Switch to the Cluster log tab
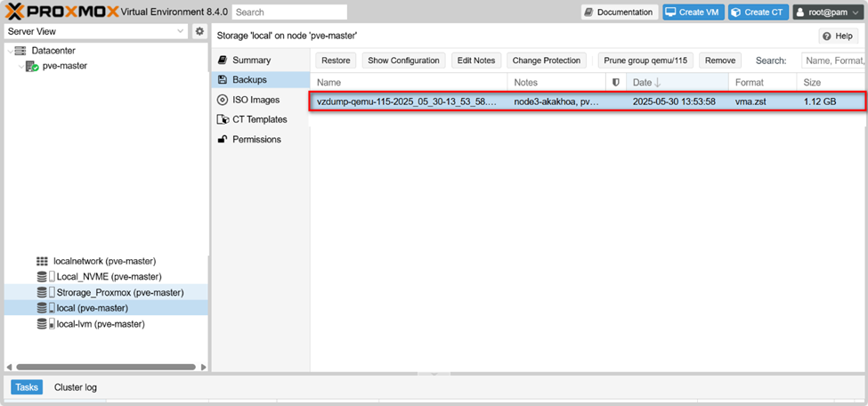 76,387
